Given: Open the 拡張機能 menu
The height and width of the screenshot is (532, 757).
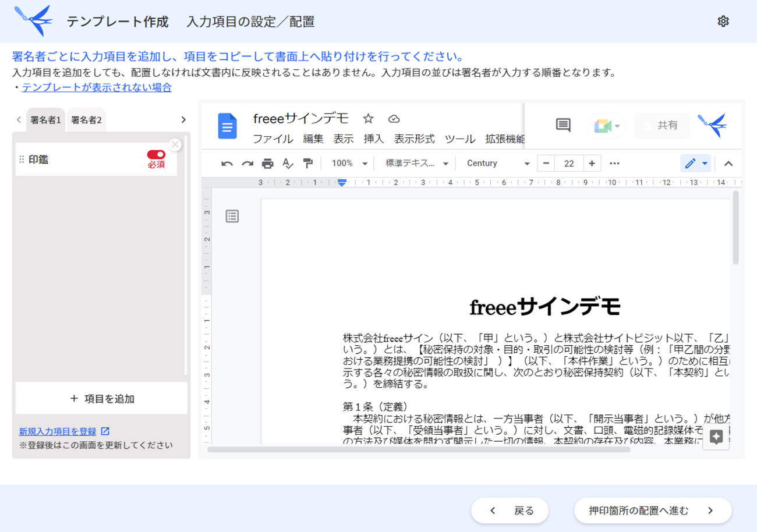Looking at the screenshot, I should [505, 139].
